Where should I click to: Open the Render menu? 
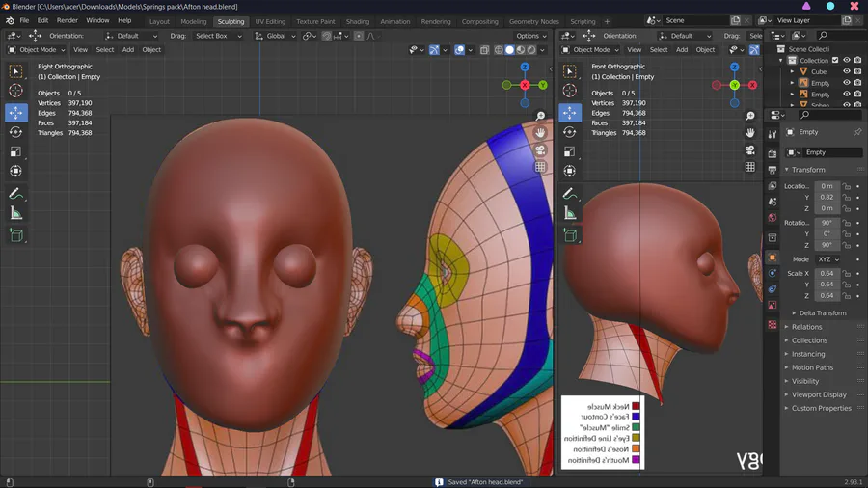click(x=68, y=20)
